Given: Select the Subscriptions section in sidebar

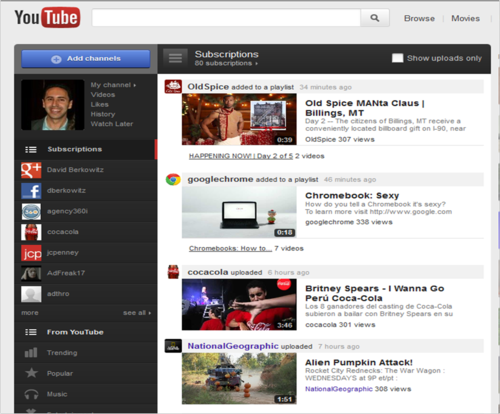Looking at the screenshot, I should point(86,149).
